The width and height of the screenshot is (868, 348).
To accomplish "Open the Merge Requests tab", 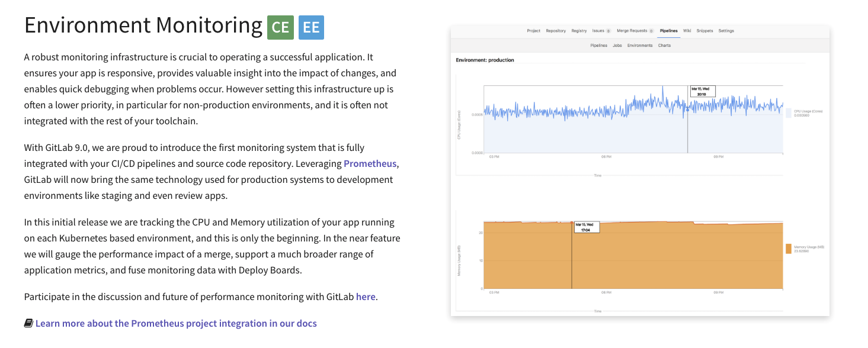I will 632,31.
